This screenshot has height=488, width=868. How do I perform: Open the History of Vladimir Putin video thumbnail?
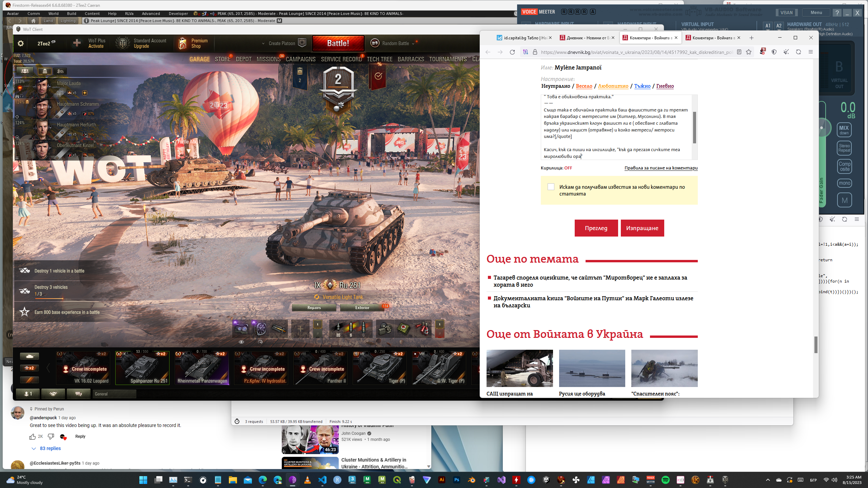[310, 440]
